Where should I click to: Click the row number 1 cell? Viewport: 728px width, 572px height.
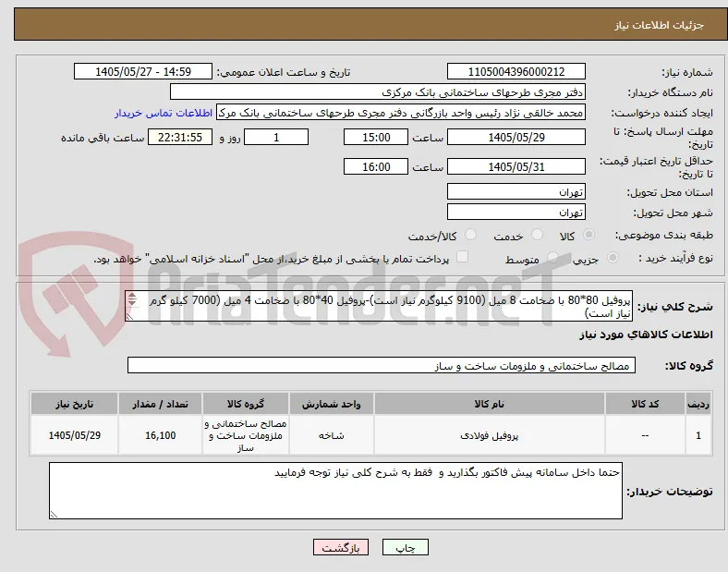coord(698,435)
